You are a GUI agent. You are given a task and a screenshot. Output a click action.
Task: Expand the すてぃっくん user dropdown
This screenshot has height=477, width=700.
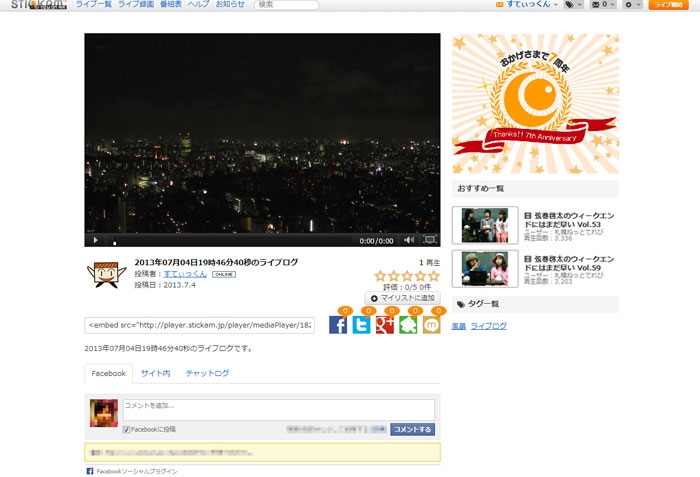pyautogui.click(x=527, y=4)
